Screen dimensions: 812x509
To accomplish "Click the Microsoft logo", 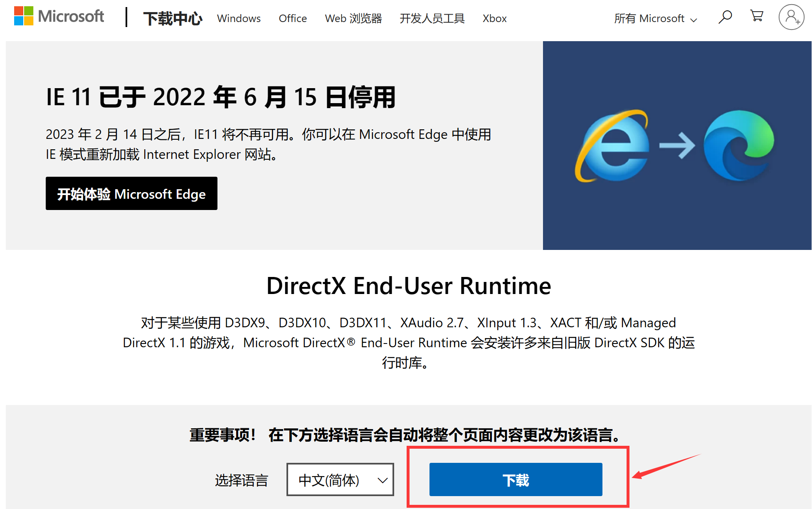I will pos(59,17).
